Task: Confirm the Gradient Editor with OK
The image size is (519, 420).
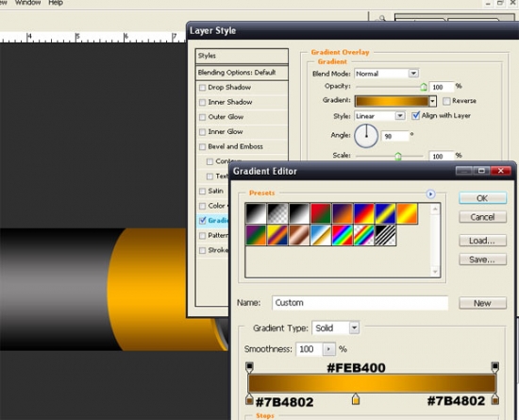Action: point(482,198)
